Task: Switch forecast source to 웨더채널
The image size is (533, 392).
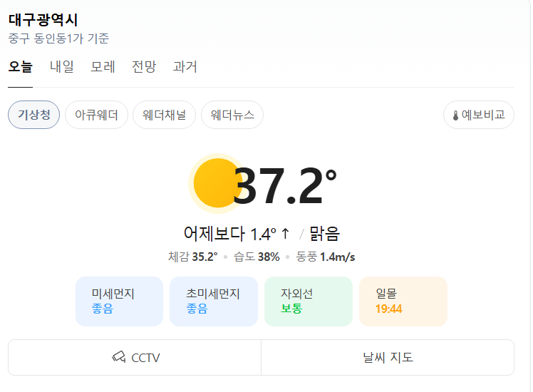Action: (x=164, y=115)
